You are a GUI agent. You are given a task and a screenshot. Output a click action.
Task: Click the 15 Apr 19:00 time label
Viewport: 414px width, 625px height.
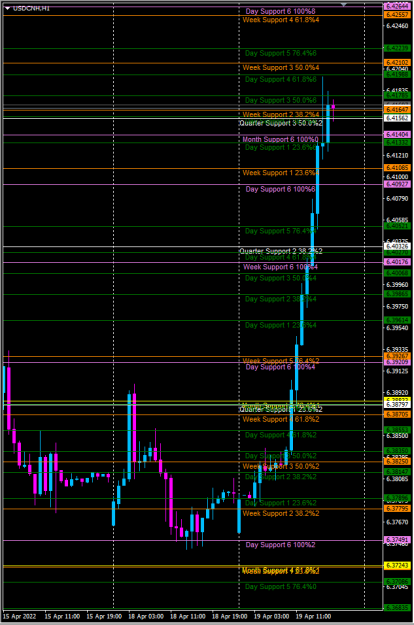coord(104,616)
